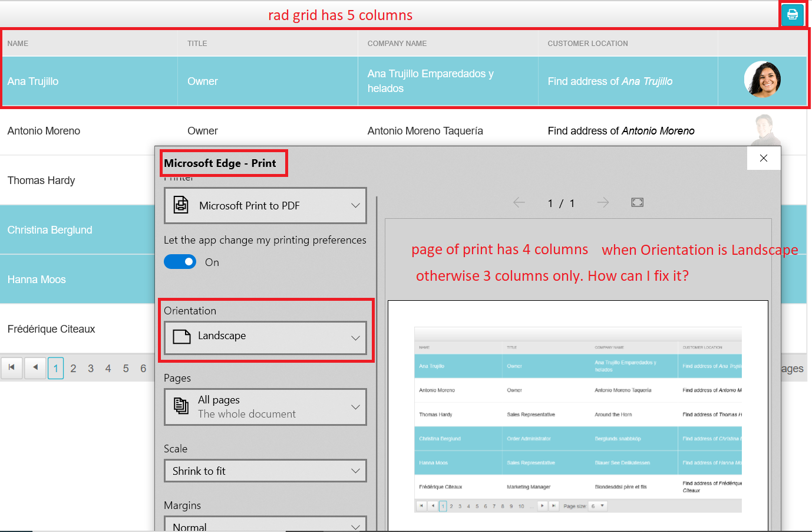
Task: Click the previous print preview page arrow
Action: (519, 203)
